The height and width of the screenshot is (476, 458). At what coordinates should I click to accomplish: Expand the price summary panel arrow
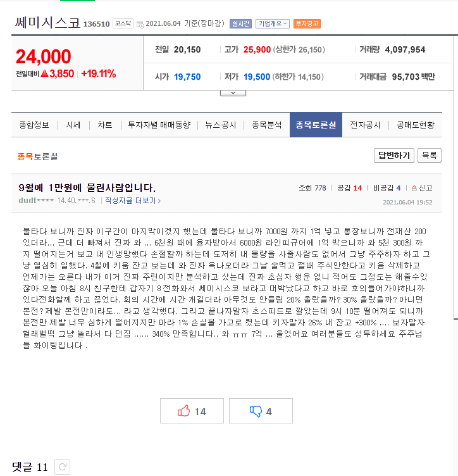233,92
